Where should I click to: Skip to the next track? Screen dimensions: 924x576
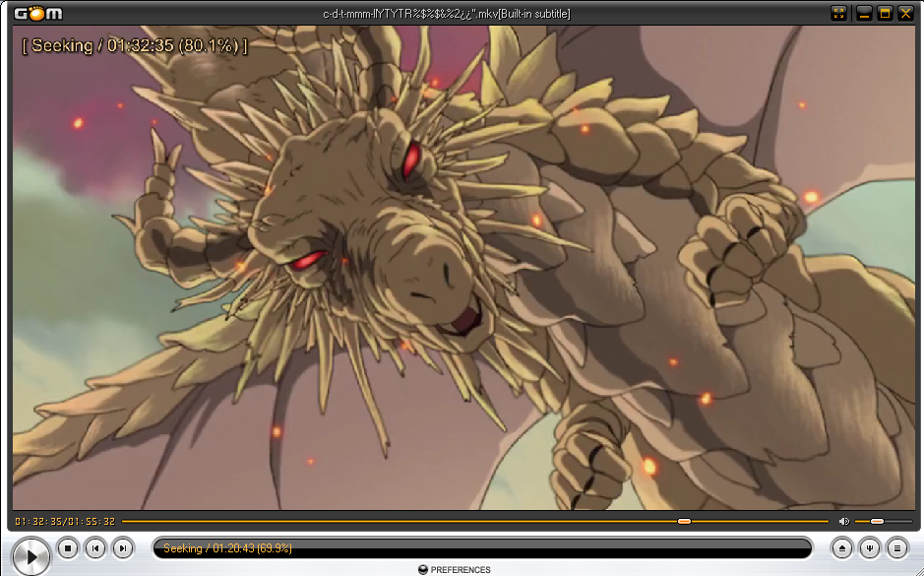(123, 548)
